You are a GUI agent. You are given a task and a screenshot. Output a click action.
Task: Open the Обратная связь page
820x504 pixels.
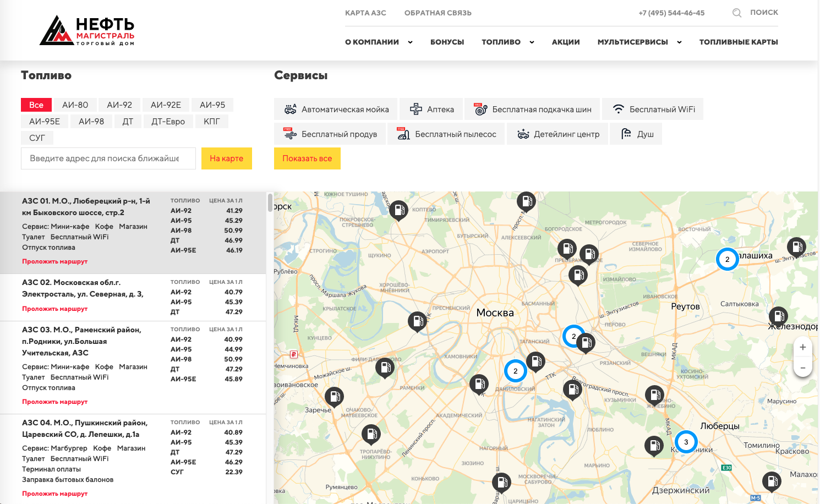click(x=438, y=13)
